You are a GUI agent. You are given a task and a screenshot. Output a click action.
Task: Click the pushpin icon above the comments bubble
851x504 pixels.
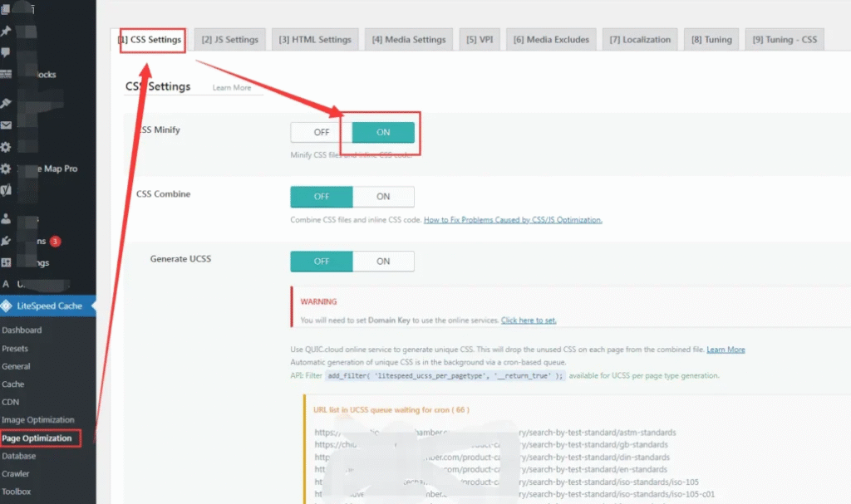tap(6, 31)
